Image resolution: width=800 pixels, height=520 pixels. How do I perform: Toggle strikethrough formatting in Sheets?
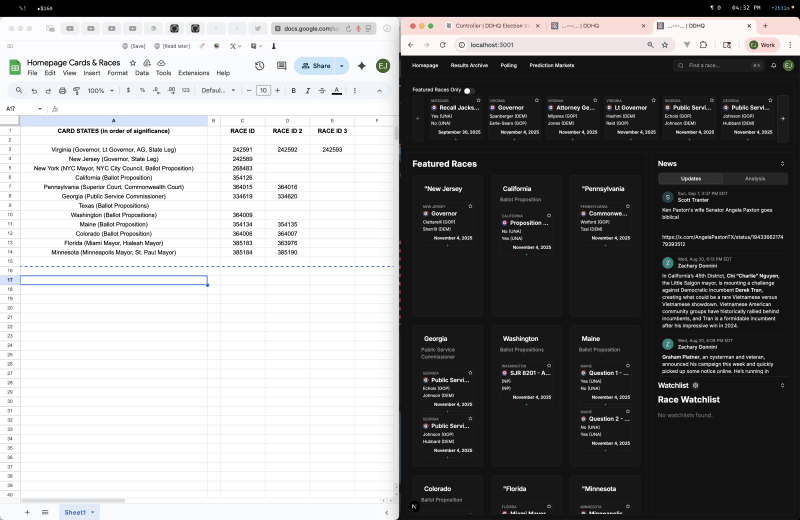tap(322, 90)
